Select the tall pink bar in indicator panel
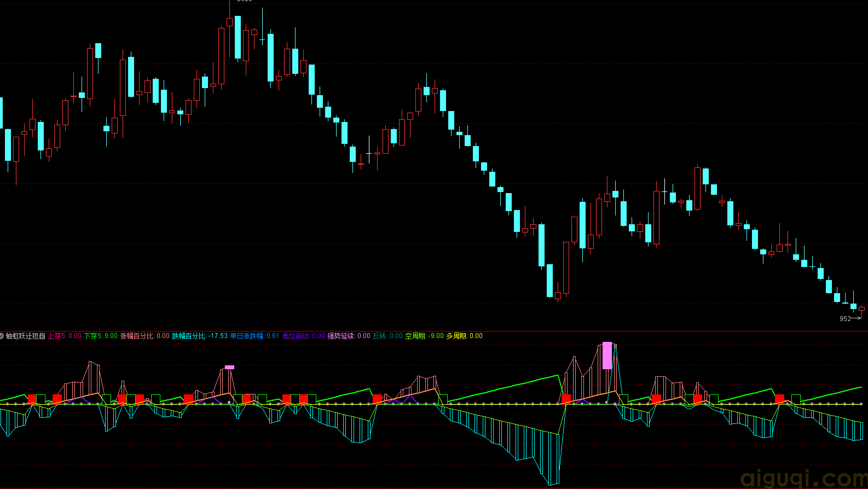The image size is (868, 489). click(x=607, y=356)
